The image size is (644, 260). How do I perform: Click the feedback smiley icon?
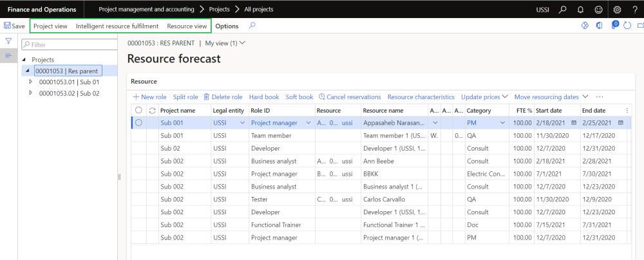(600, 10)
